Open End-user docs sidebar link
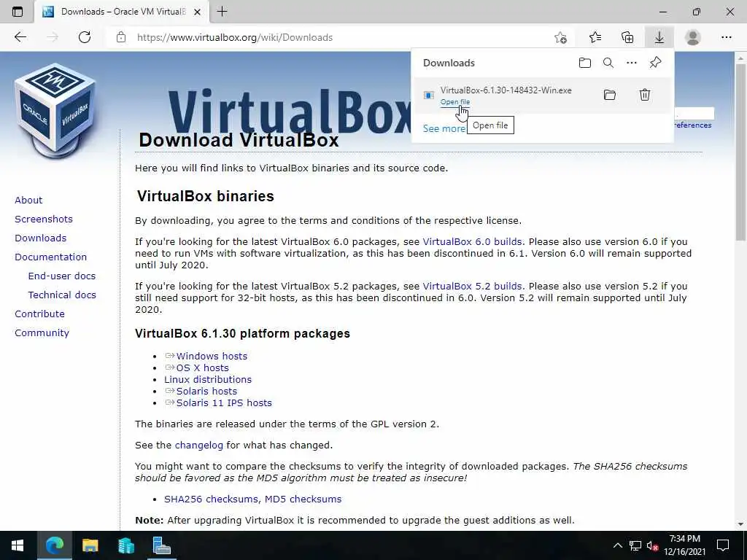The width and height of the screenshot is (747, 560). (x=62, y=276)
